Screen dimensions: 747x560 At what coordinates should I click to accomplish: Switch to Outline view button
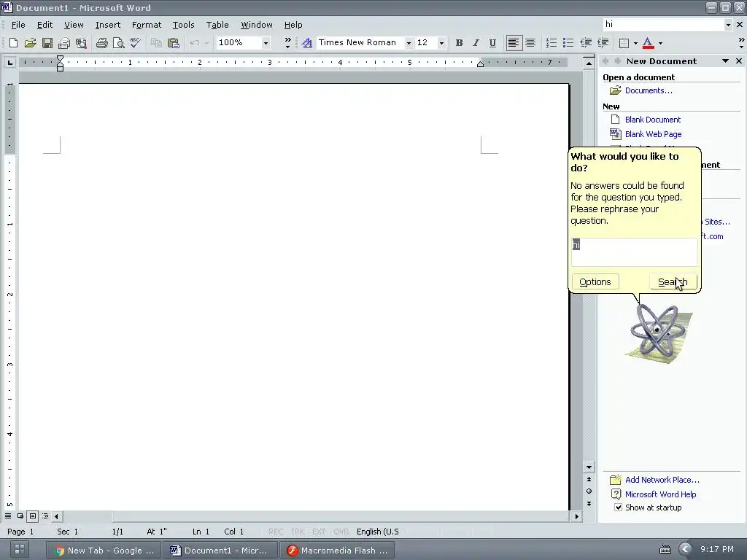coord(45,516)
